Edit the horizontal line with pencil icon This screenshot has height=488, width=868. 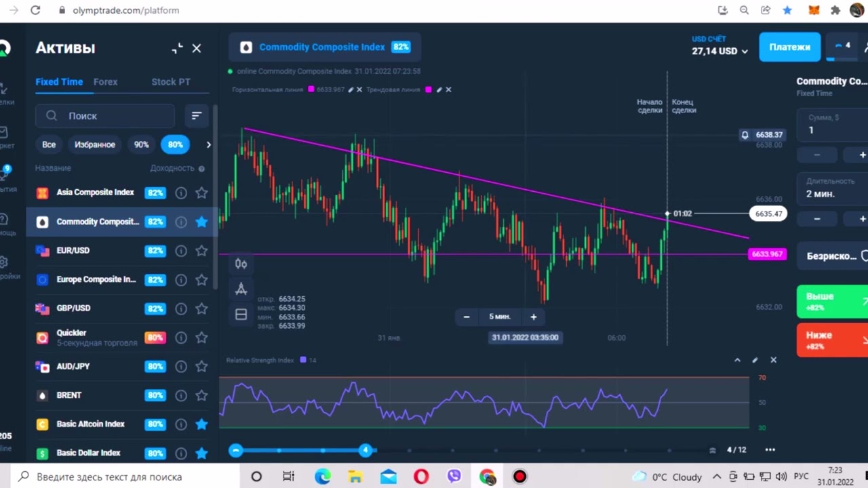pos(351,89)
